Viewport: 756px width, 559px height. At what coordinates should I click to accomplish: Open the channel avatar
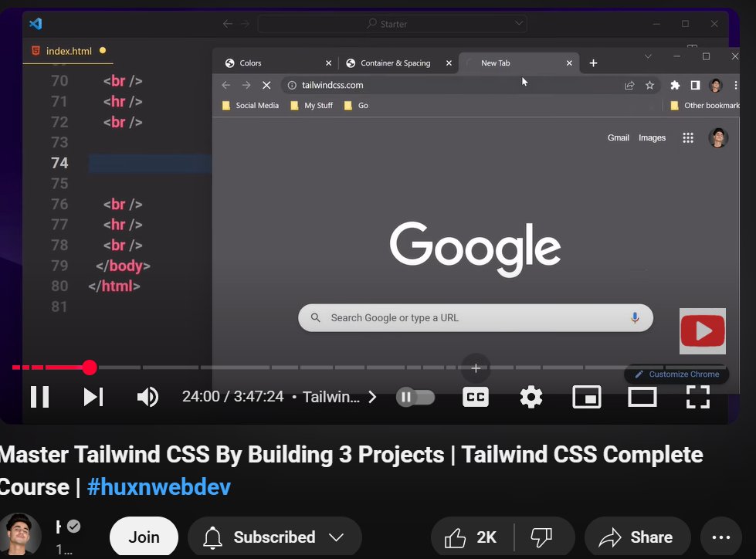click(20, 534)
